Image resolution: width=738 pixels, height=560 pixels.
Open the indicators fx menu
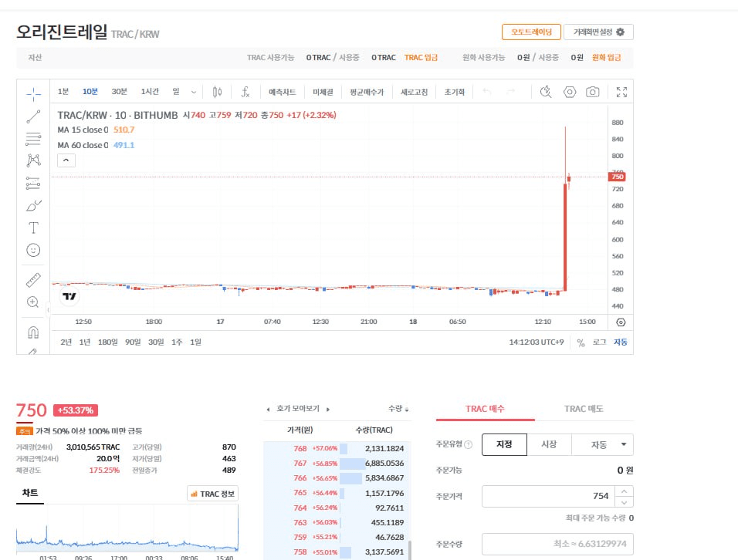click(245, 92)
